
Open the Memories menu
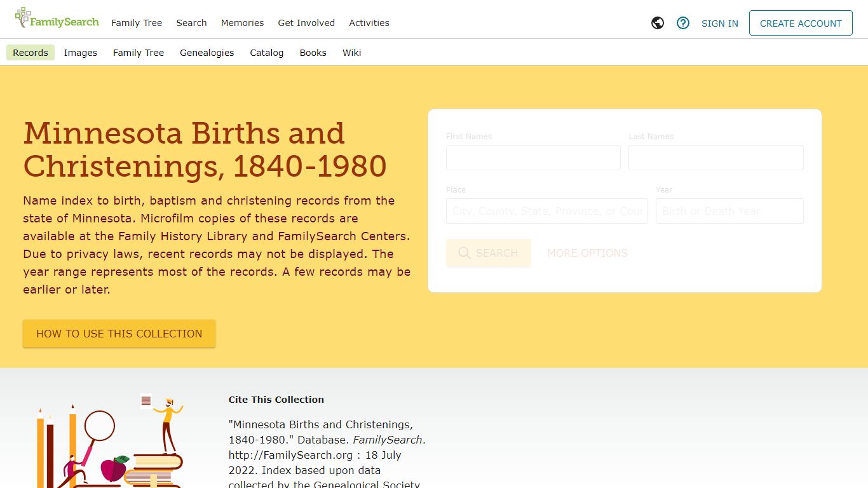tap(242, 23)
